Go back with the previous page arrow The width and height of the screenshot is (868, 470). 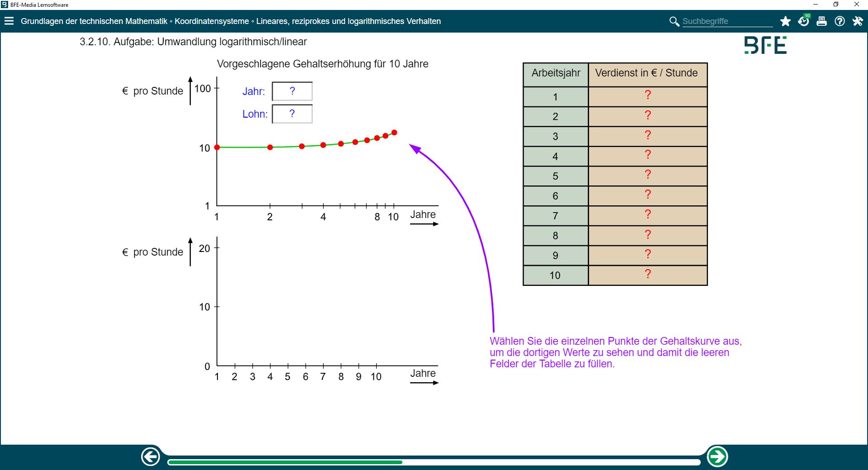(x=151, y=456)
